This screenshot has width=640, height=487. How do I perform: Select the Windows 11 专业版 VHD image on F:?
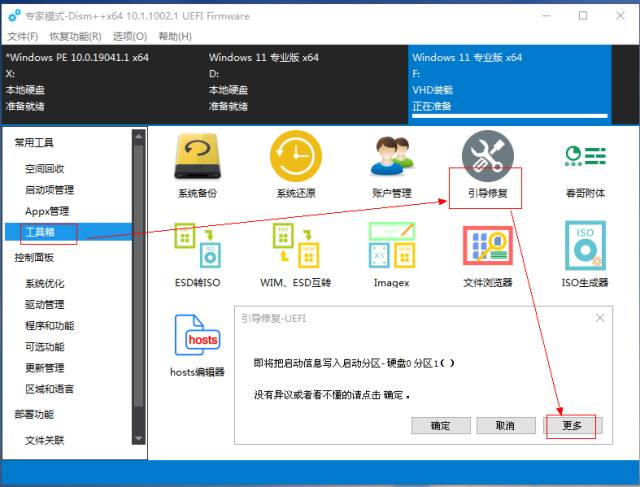(x=510, y=84)
